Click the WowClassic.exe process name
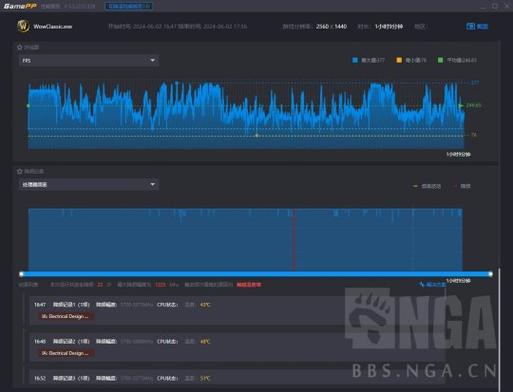 [53, 27]
